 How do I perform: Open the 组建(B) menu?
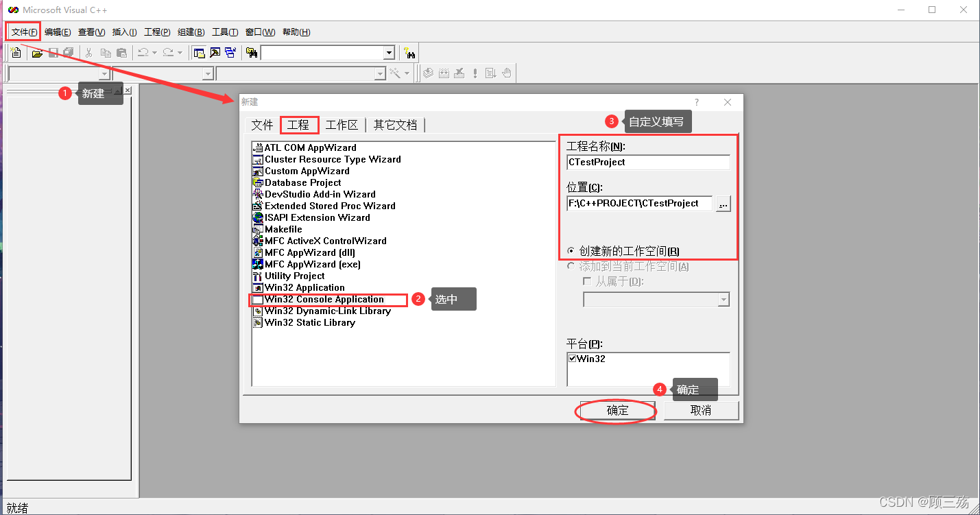pyautogui.click(x=191, y=32)
